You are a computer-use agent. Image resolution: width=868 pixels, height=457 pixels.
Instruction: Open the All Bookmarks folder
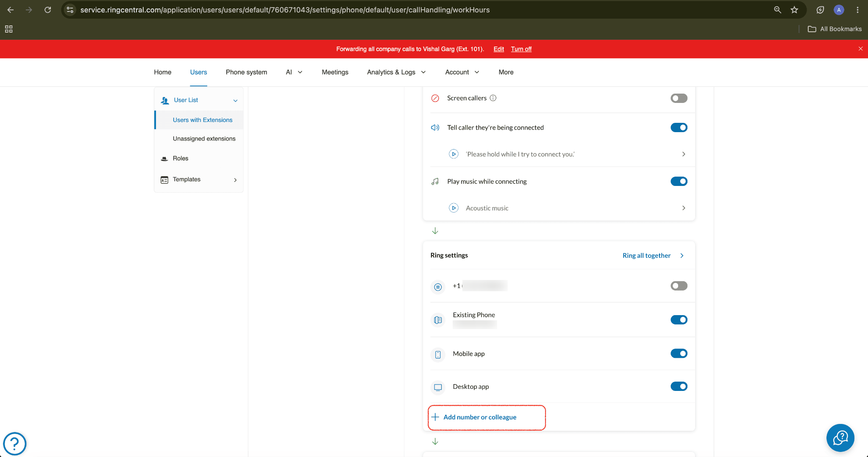tap(835, 29)
